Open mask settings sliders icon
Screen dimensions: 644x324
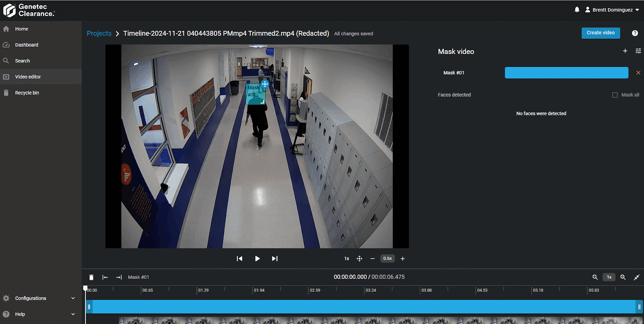tap(638, 51)
